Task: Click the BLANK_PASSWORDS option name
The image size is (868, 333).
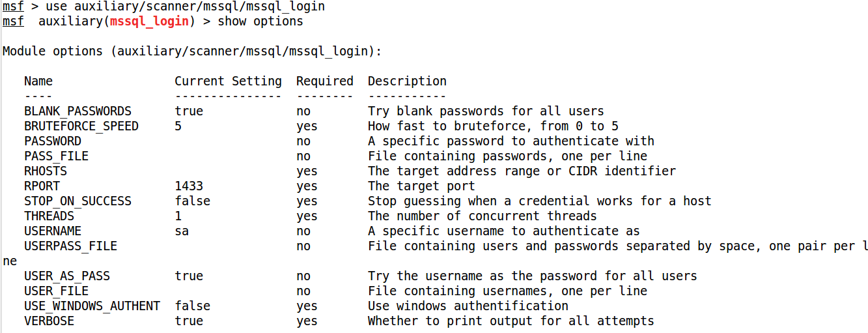Action: [x=77, y=111]
